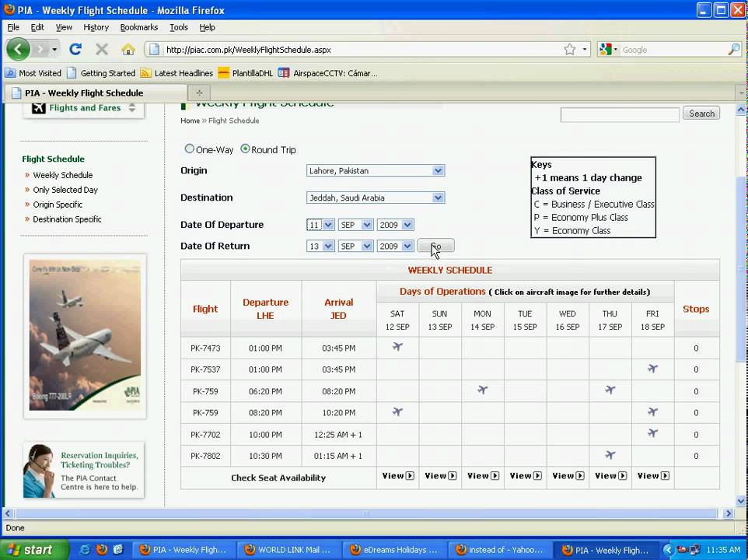The width and height of the screenshot is (748, 560).
Task: Click Home breadcrumb link
Action: click(190, 121)
